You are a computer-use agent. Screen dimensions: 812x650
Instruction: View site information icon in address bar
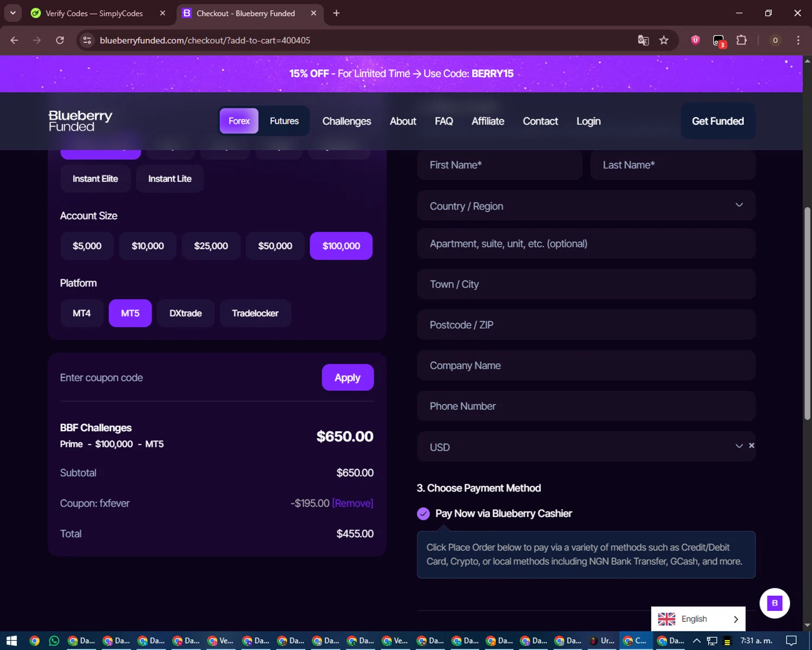pos(87,40)
